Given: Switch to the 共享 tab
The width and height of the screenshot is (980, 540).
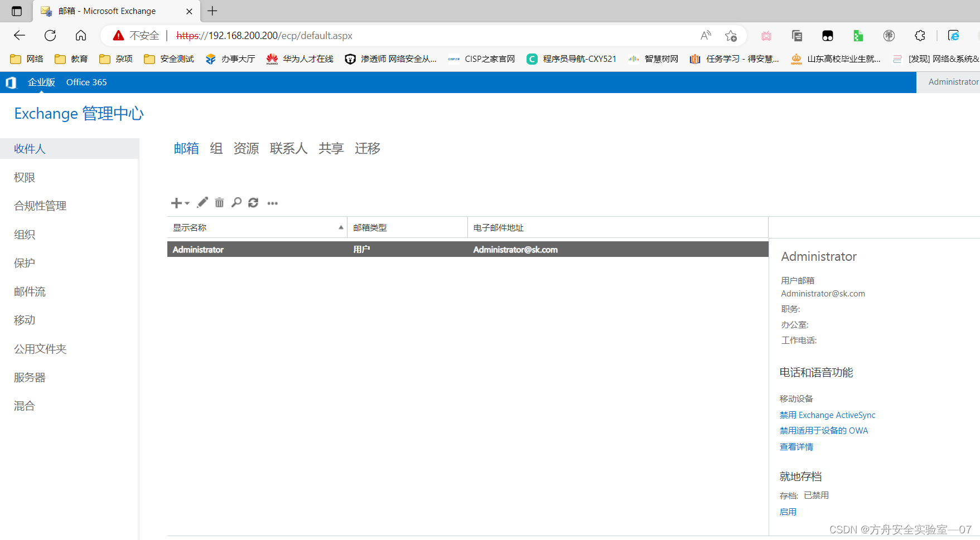Looking at the screenshot, I should [331, 148].
